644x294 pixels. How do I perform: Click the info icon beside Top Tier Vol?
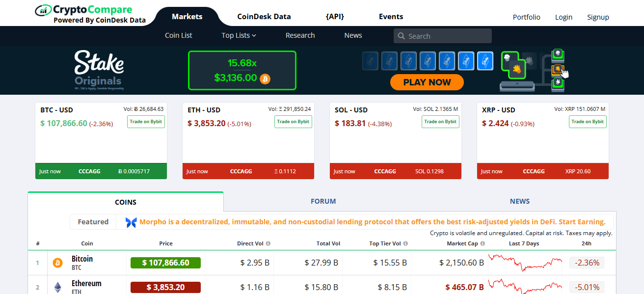point(405,243)
